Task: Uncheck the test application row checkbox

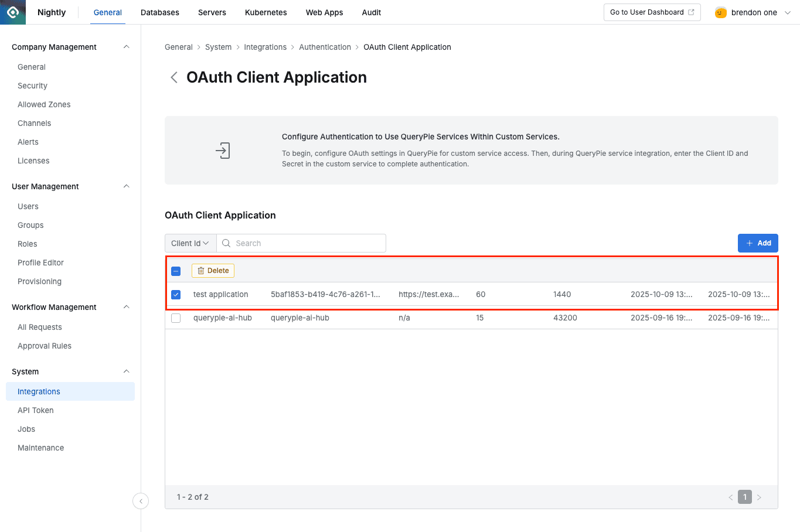Action: coord(176,294)
